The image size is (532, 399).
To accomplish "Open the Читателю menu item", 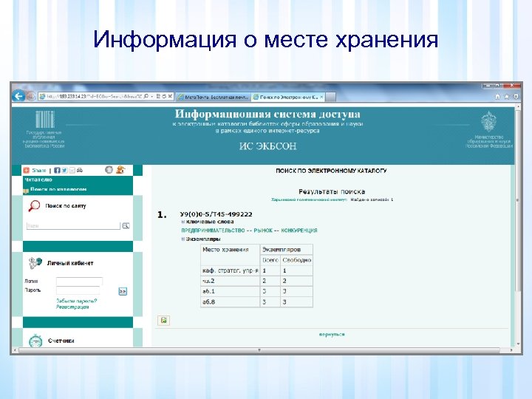I will tap(38, 180).
